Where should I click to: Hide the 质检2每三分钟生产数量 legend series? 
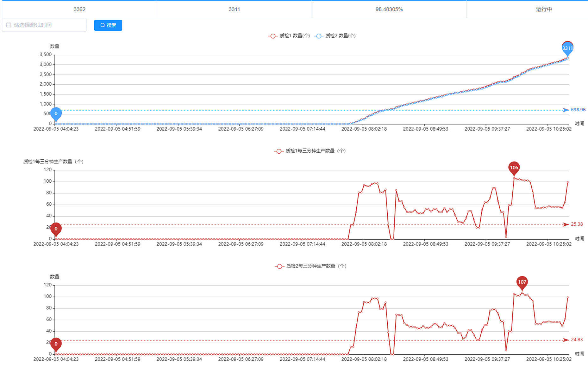310,266
